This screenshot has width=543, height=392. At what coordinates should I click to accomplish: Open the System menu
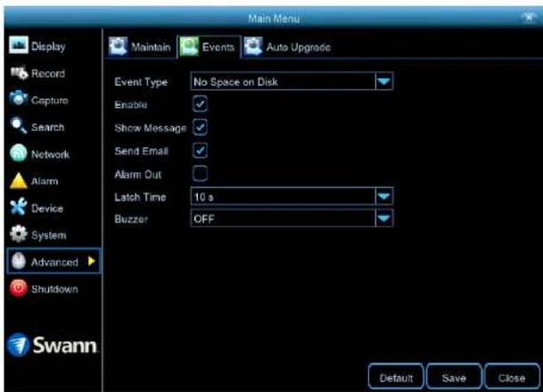[37, 234]
